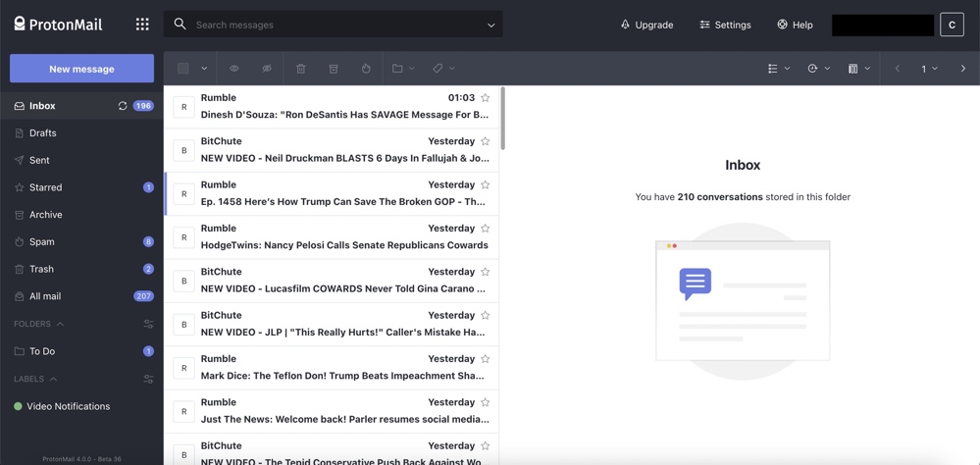The image size is (980, 465).
Task: Open the Dinesh D'Souza Ron DeSantis email
Action: (x=332, y=107)
